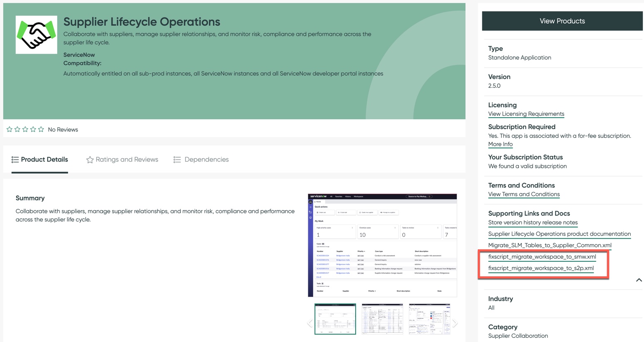Click the Supplier Lifecycle Operations title
Image resolution: width=644 pixels, height=342 pixels.
pos(142,22)
